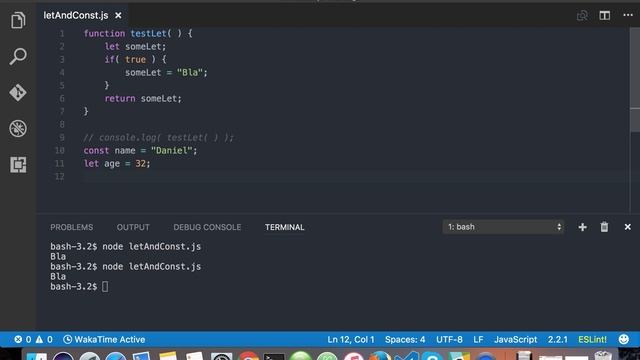Viewport: 640px width, 360px height.
Task: Click the second 'node letAndConst.js' terminal command
Action: tap(151, 267)
